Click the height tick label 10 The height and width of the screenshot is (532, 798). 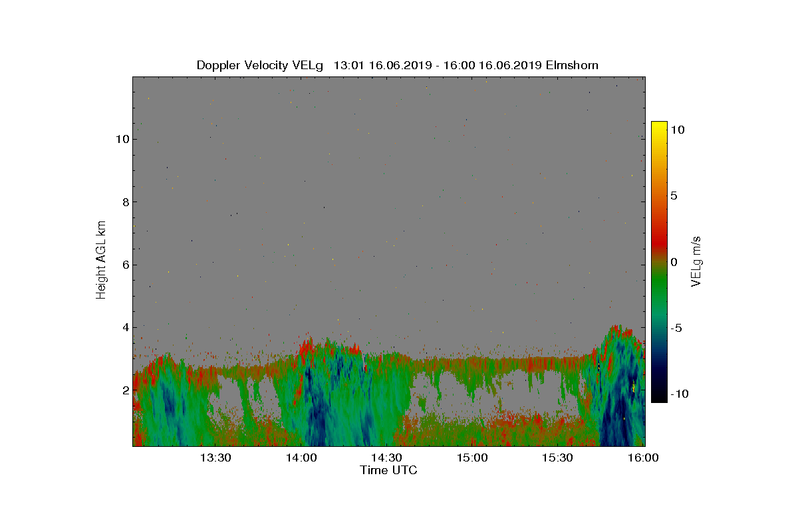(121, 139)
